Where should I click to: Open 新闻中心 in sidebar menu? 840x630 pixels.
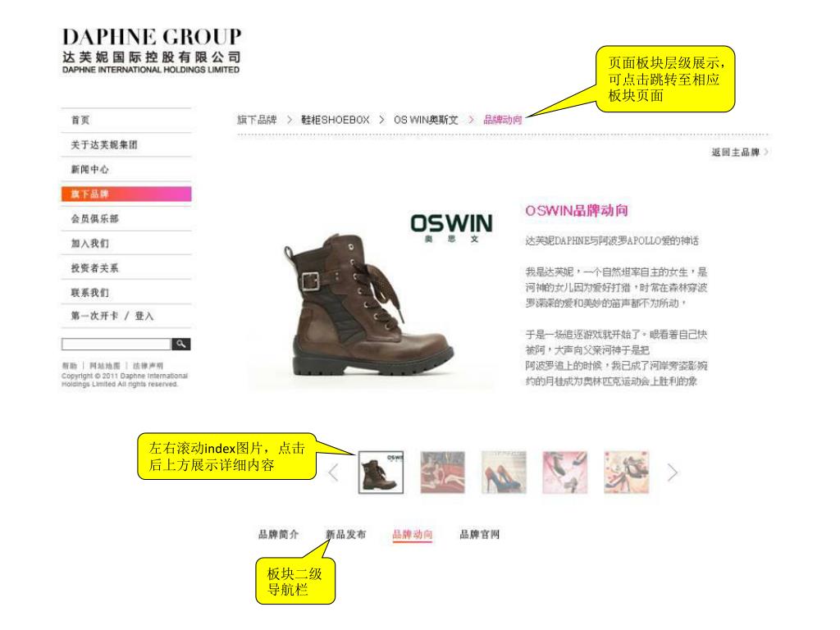click(90, 169)
